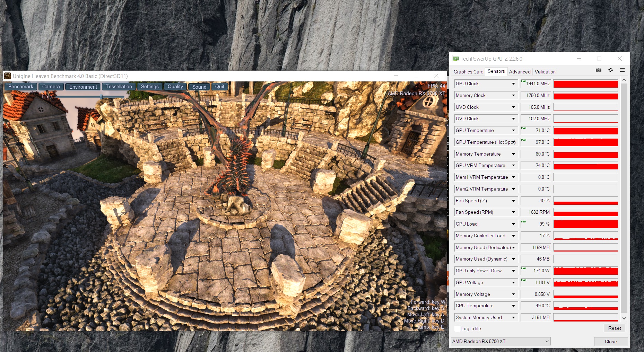This screenshot has height=352, width=644.
Task: Click the Reset button in GPU-Z
Action: (x=615, y=328)
